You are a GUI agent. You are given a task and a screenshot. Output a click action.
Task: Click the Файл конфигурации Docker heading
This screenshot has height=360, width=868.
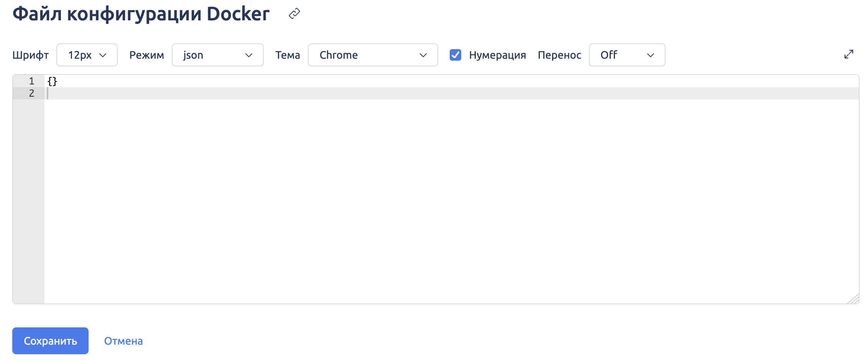tap(141, 14)
